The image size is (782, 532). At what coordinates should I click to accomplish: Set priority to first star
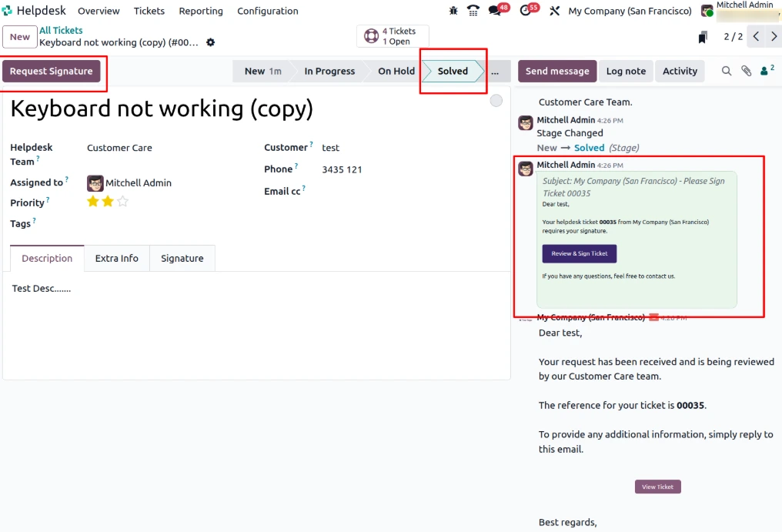[93, 202]
